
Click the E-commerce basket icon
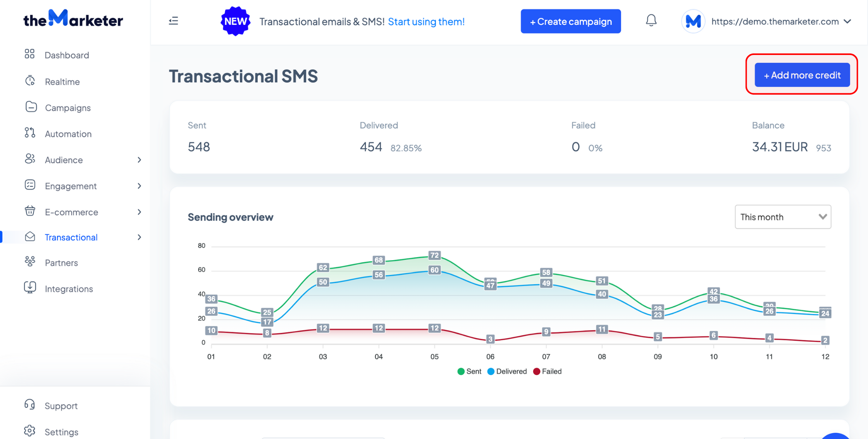click(30, 211)
